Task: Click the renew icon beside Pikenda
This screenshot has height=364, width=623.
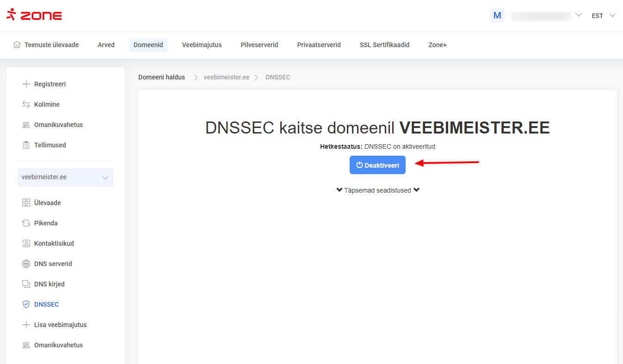Action: pyautogui.click(x=26, y=223)
